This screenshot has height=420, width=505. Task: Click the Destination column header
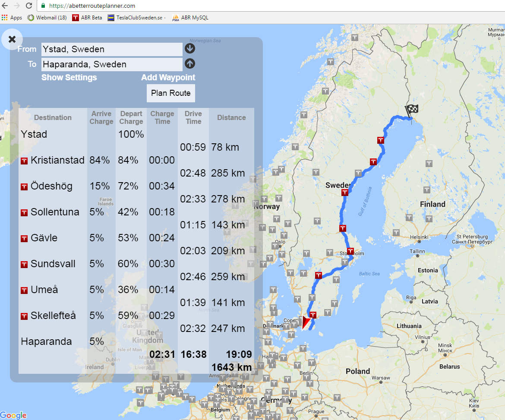pos(53,117)
